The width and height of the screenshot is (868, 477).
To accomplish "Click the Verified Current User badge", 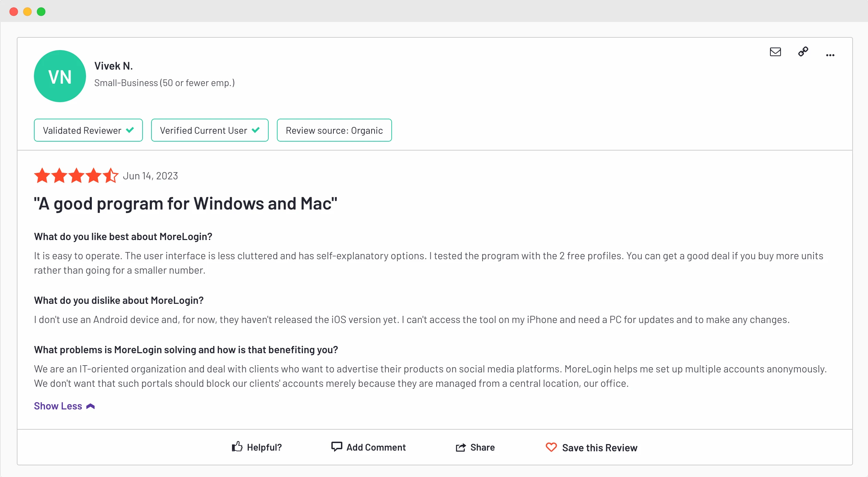I will pyautogui.click(x=210, y=130).
